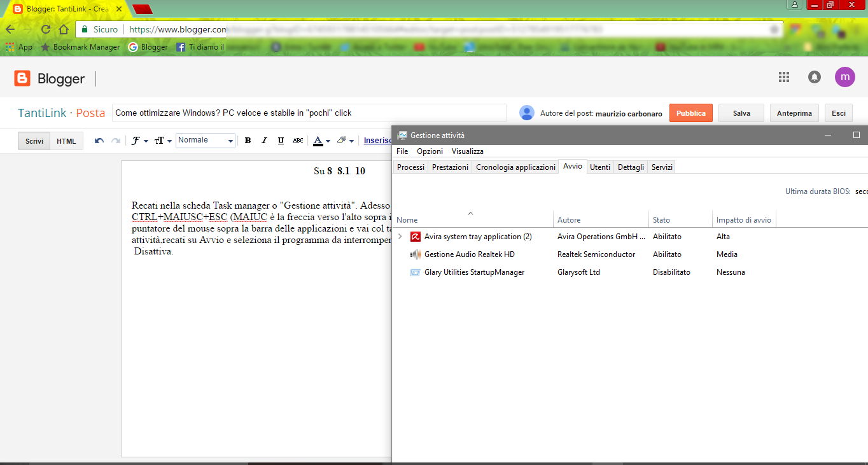
Task: Switch to the Servizi tab
Action: pos(662,167)
